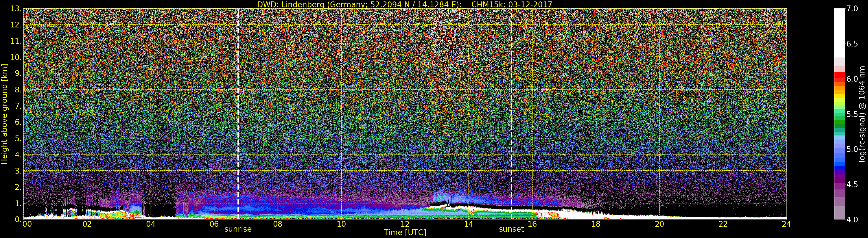
Task: Click the "Time [UTC]" axis label
Action: 405,233
